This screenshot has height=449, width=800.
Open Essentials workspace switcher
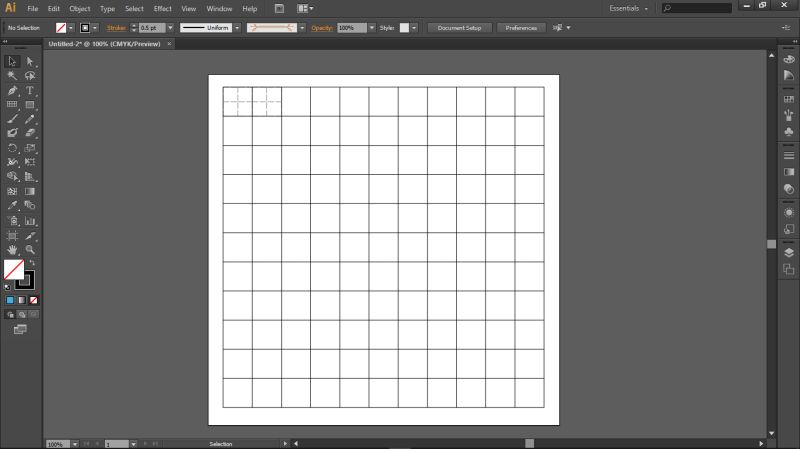point(628,9)
